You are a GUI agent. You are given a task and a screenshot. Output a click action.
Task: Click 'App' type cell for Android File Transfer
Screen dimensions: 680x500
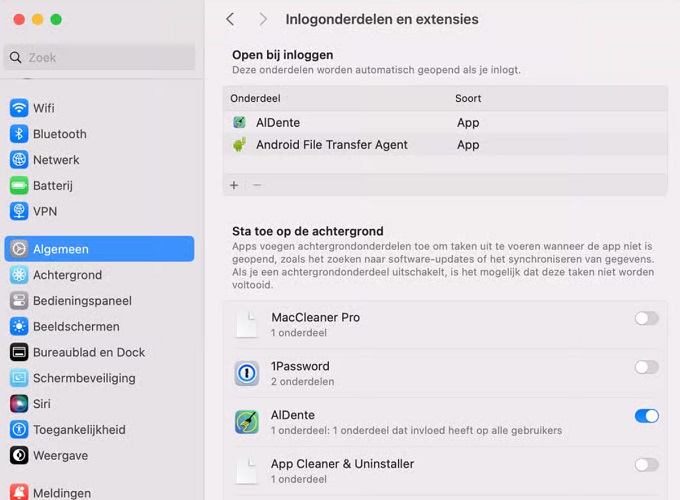pyautogui.click(x=468, y=145)
